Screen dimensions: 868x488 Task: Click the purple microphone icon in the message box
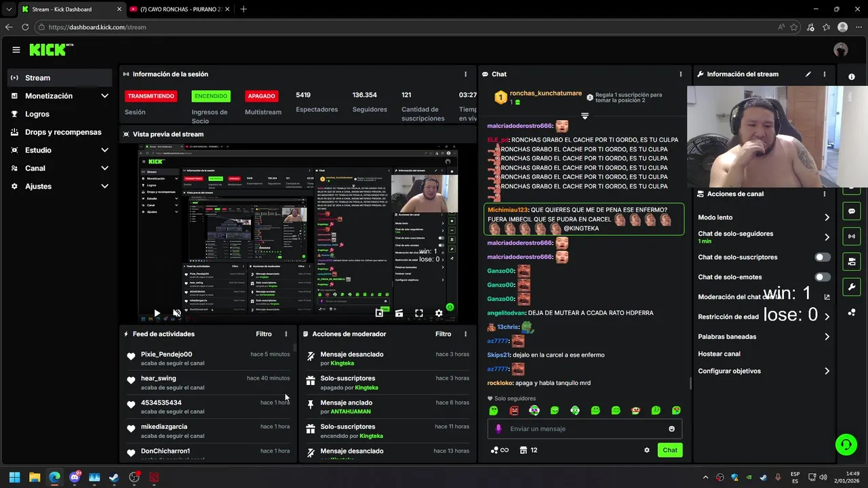coord(498,429)
